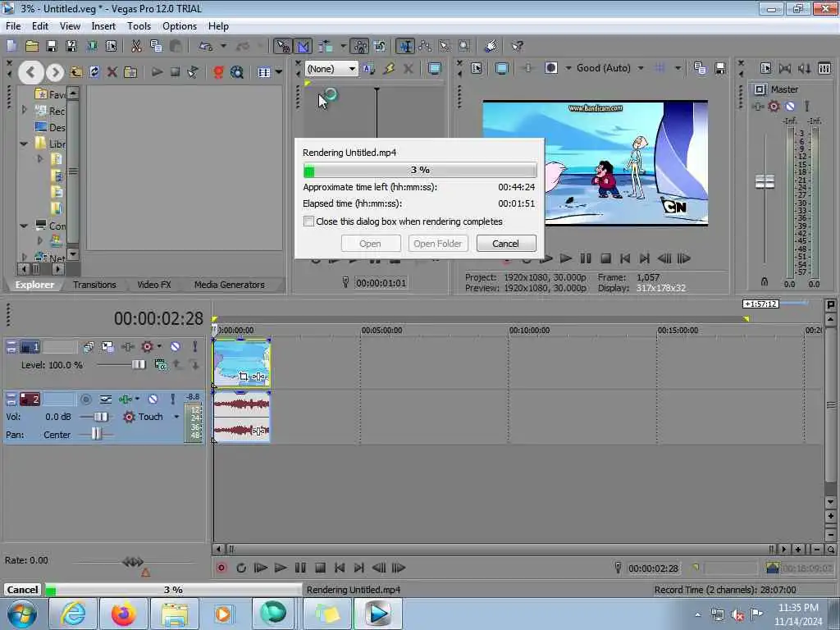Select the Normal Edit Tool icon
This screenshot has height=630, width=840.
405,46
